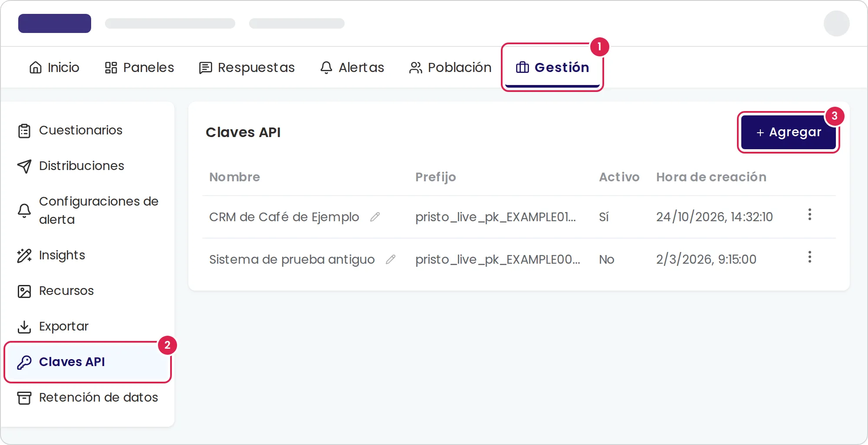
Task: Open the Población tab
Action: pos(450,68)
